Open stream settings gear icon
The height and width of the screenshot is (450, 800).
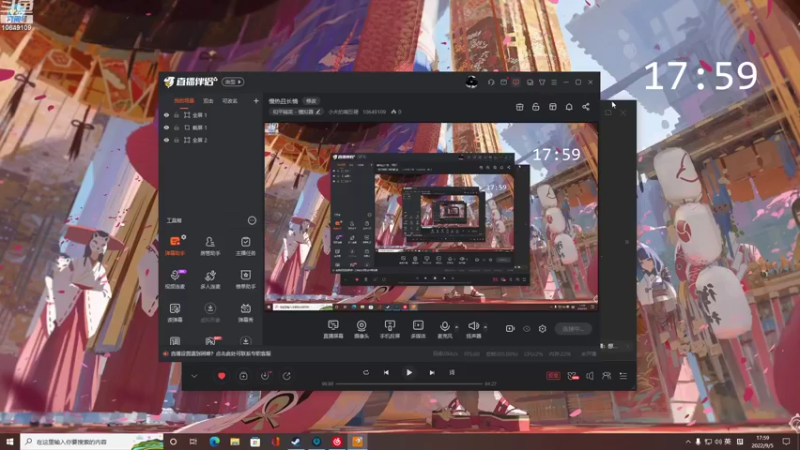tap(542, 329)
